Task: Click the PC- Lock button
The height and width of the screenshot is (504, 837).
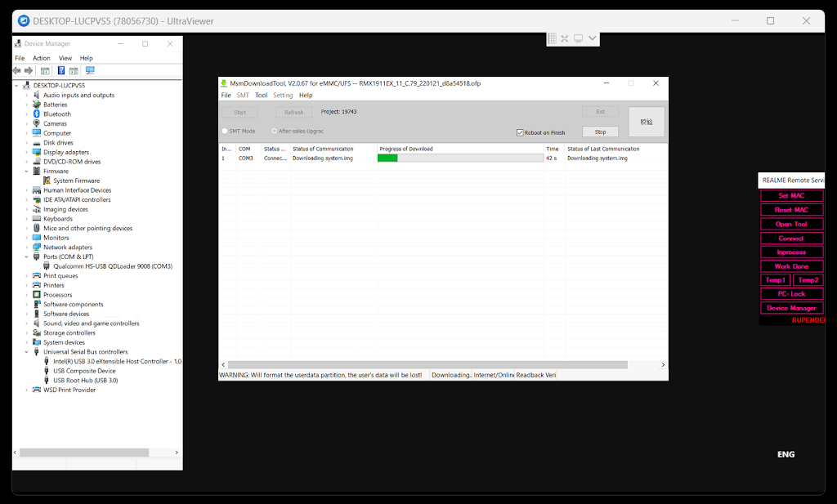Action: pyautogui.click(x=791, y=294)
